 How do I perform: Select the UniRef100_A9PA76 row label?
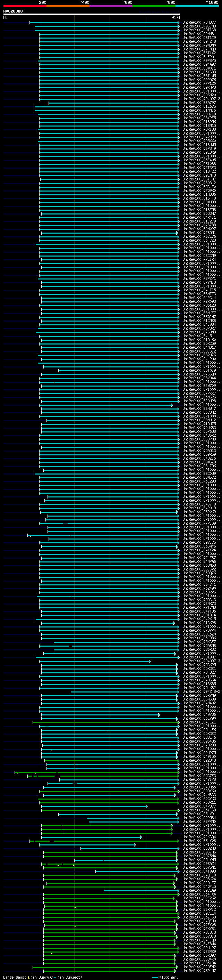[199, 80]
